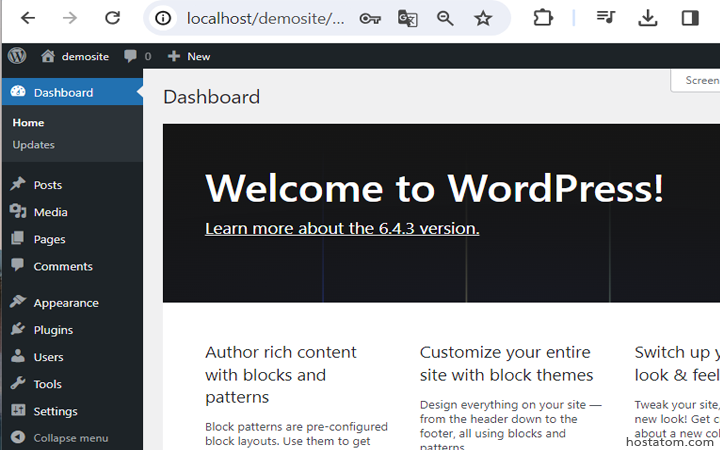The image size is (720, 450).
Task: Click the Switch up heading text
Action: (x=677, y=364)
